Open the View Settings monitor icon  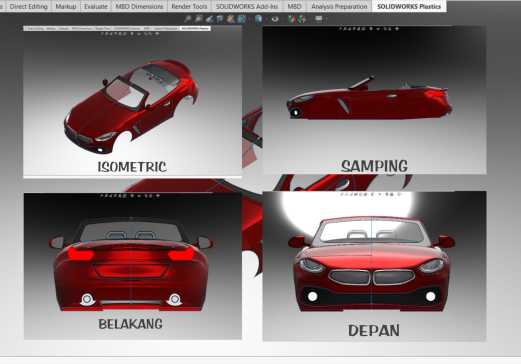click(319, 19)
